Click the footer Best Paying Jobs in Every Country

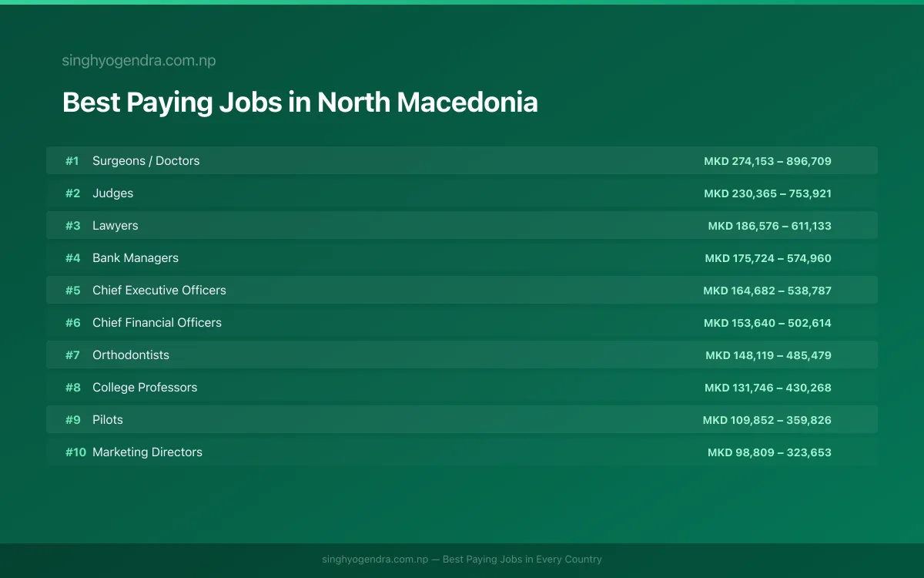pos(522,560)
